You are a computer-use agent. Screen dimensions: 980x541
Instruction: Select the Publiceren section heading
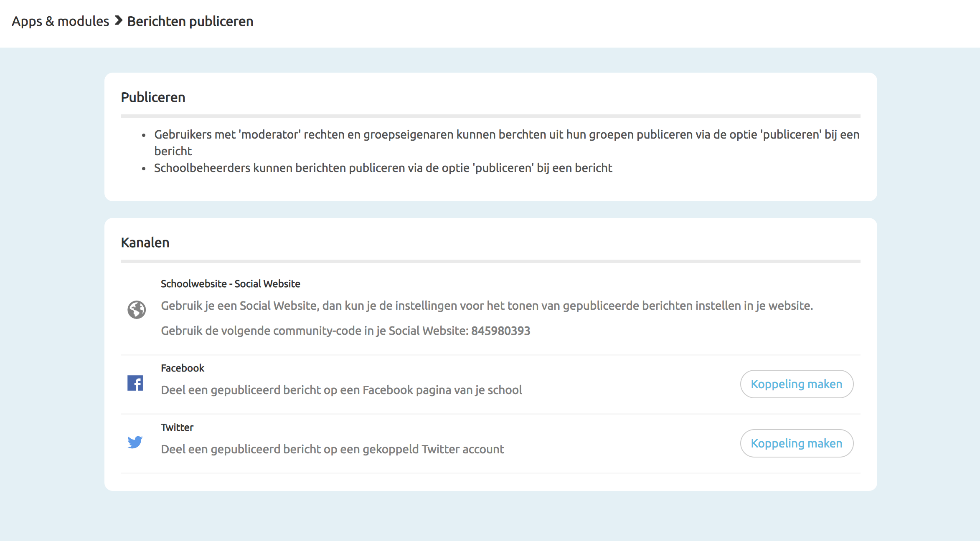[153, 97]
